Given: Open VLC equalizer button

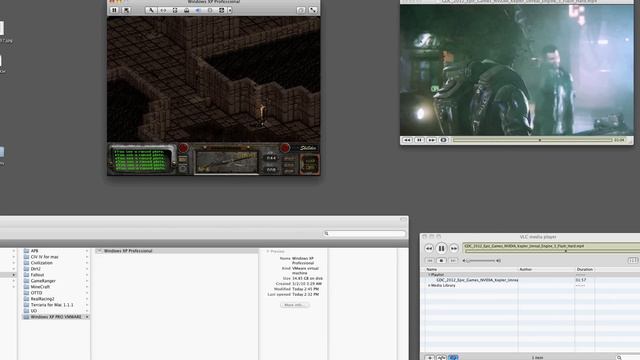Looking at the screenshot, I should 633,260.
